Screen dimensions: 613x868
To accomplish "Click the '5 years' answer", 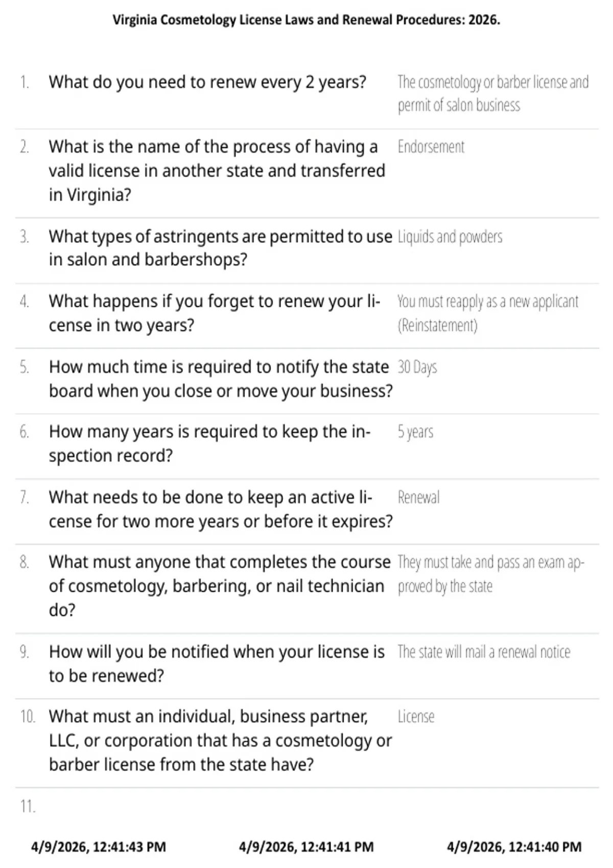I will coord(415,432).
